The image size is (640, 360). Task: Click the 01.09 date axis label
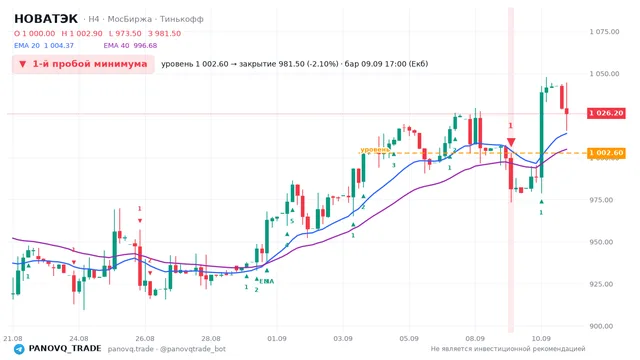(x=277, y=338)
